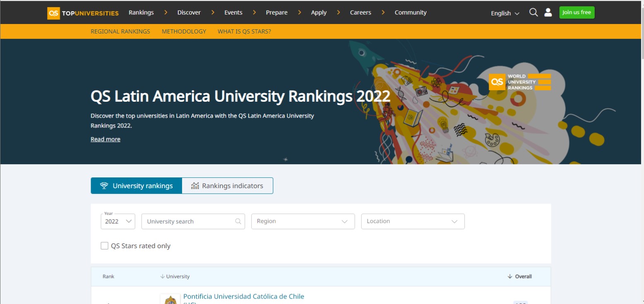The image size is (644, 304).
Task: Open the search magnifier icon in header
Action: [x=533, y=12]
